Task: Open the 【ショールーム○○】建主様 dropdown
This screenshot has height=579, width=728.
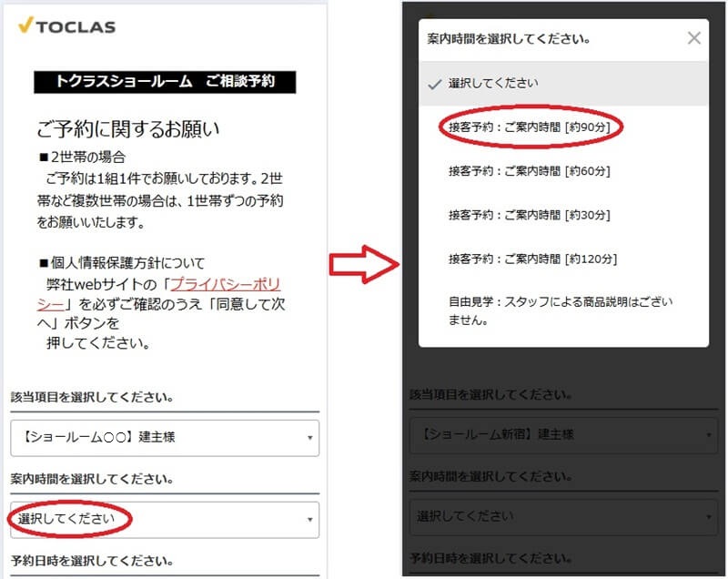Action: click(164, 438)
